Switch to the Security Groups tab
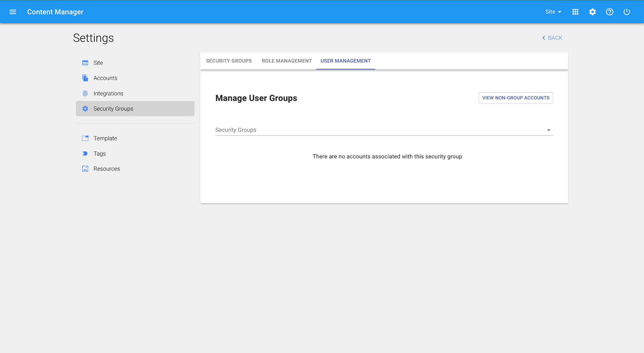644x353 pixels. tap(229, 61)
